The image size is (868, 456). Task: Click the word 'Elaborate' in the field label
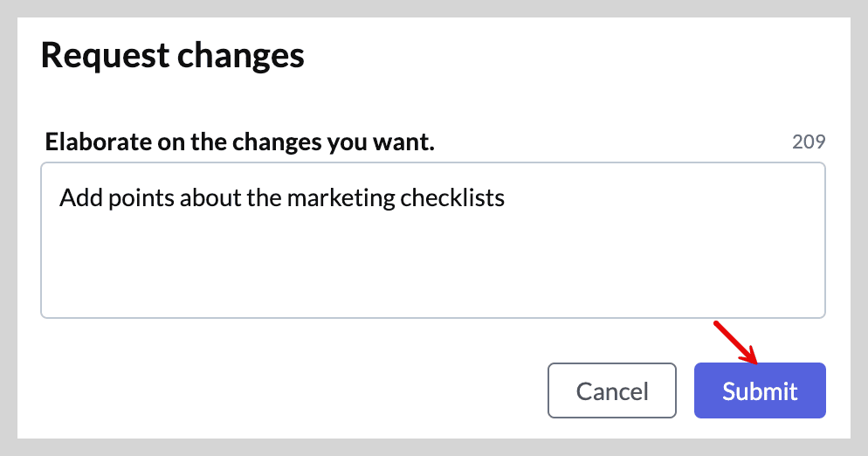(x=99, y=142)
